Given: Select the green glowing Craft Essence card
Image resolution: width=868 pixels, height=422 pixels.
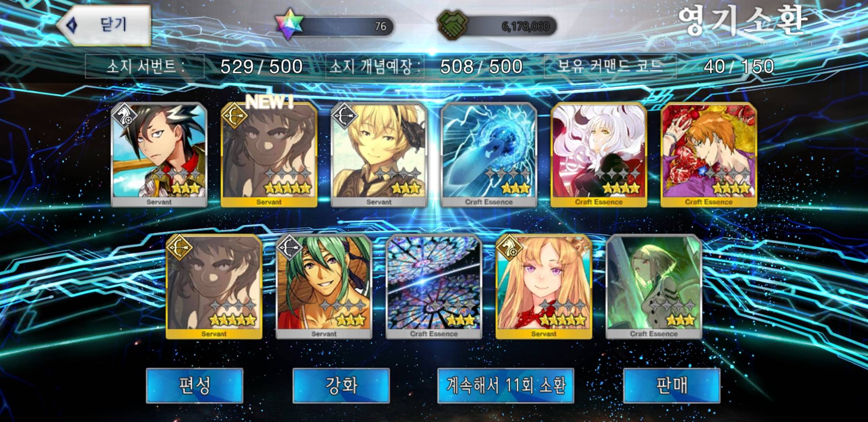Looking at the screenshot, I should [x=654, y=287].
